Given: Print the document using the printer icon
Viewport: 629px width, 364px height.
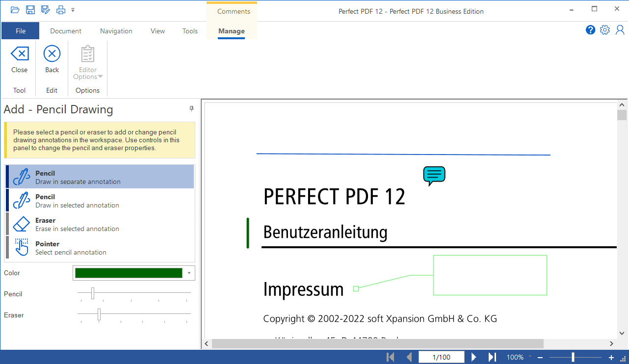Looking at the screenshot, I should (61, 10).
